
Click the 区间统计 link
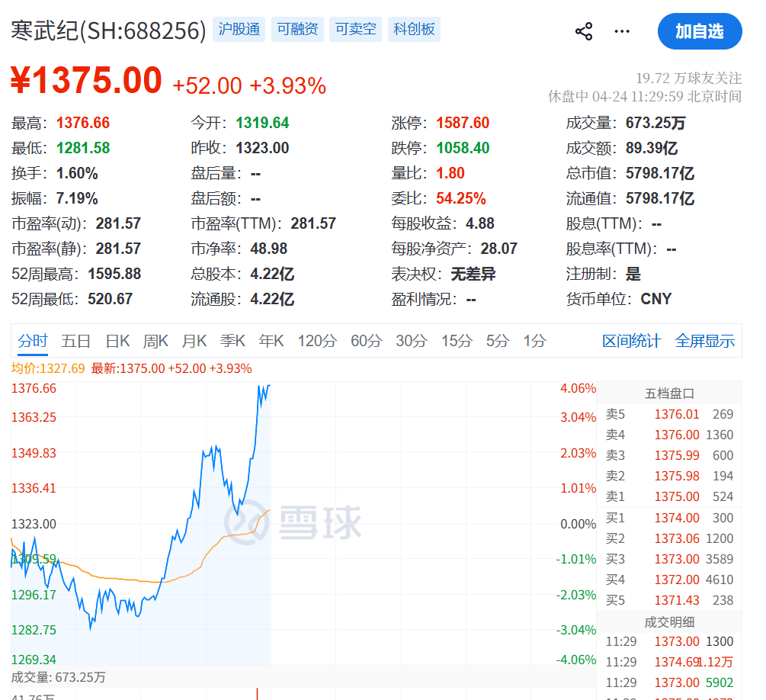pos(631,341)
